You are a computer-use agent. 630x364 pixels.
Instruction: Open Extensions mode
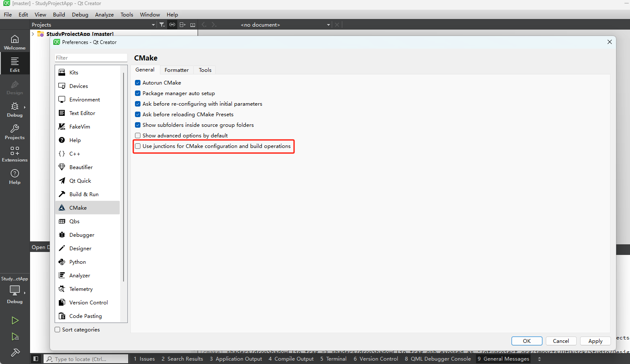[x=15, y=154]
